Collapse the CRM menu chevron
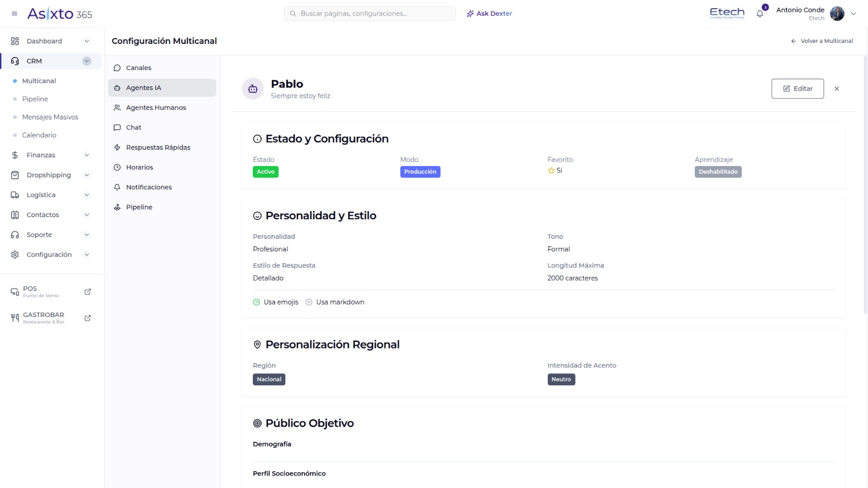The width and height of the screenshot is (868, 488). click(x=87, y=61)
